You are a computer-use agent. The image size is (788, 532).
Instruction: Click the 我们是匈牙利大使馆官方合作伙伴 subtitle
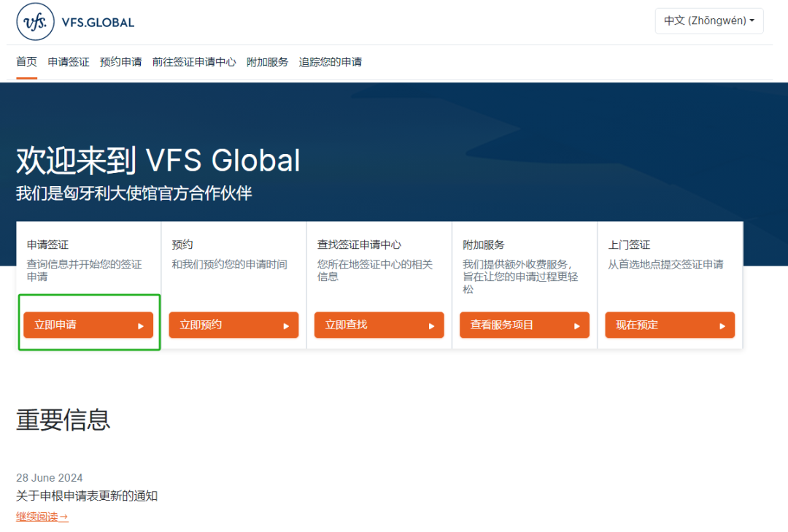tap(134, 193)
